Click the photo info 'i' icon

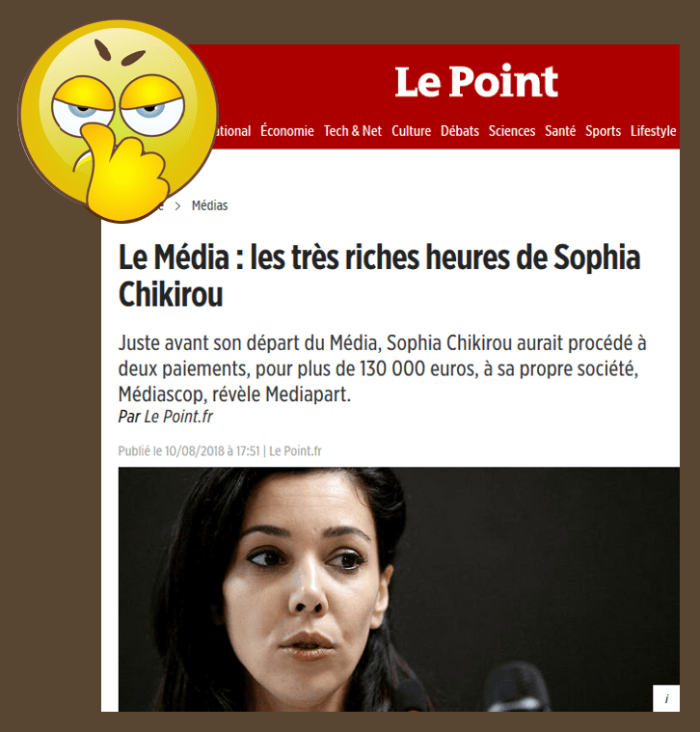click(666, 698)
